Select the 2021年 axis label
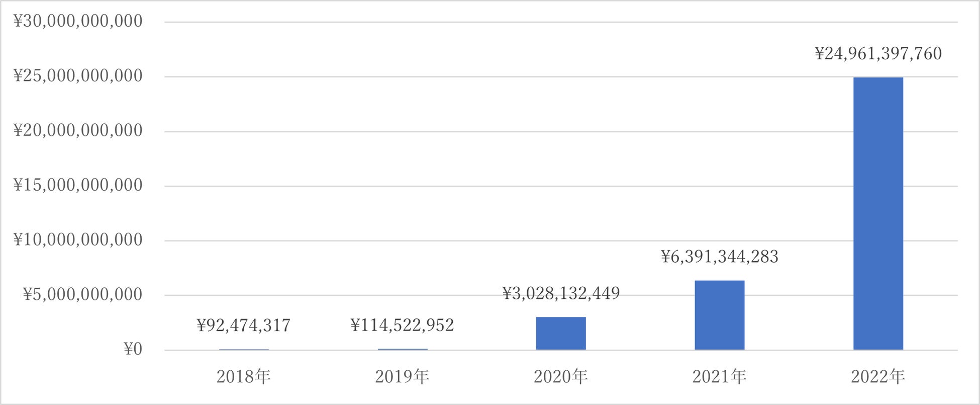The image size is (980, 405). click(x=719, y=376)
